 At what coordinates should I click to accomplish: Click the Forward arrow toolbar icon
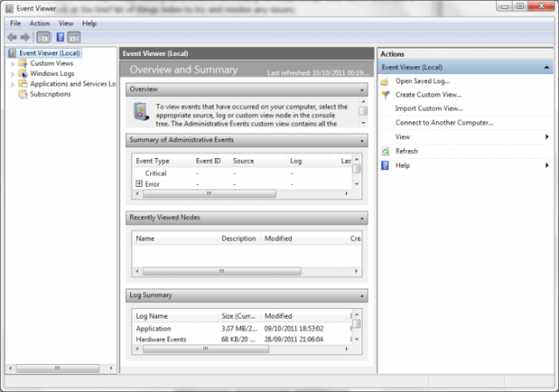tap(25, 37)
